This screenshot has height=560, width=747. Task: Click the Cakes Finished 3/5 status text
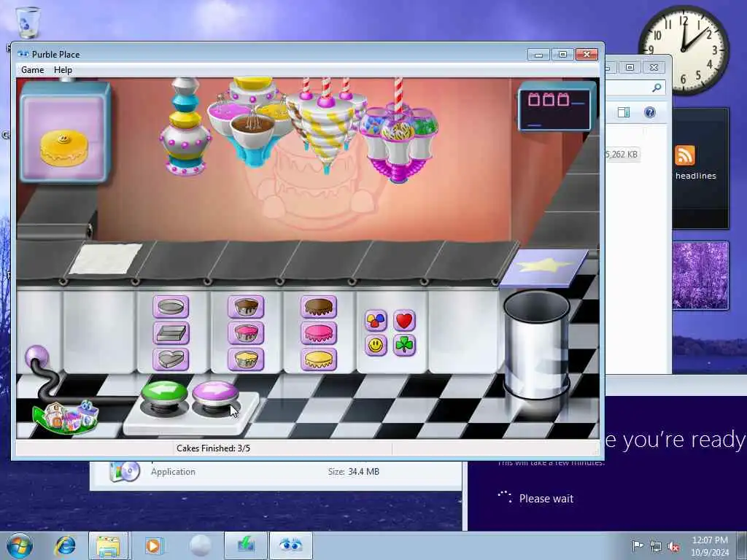(x=213, y=448)
